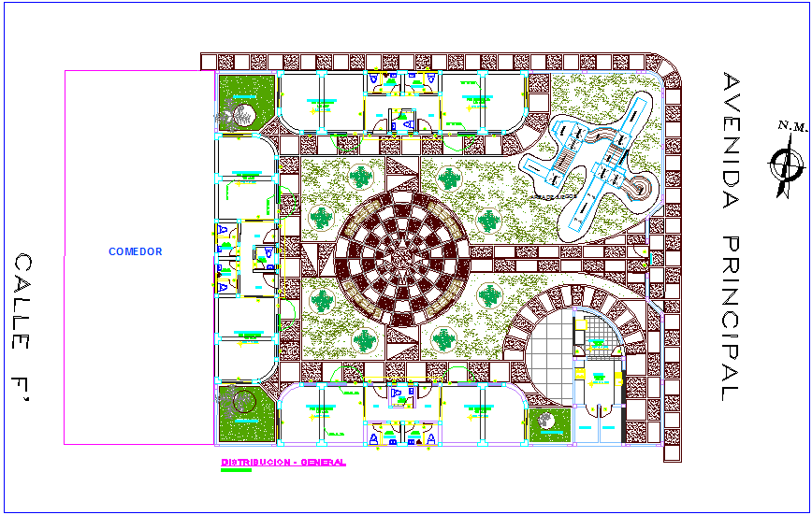Click the center of the circular checkered plaza
This screenshot has height=515, width=812.
(x=402, y=259)
